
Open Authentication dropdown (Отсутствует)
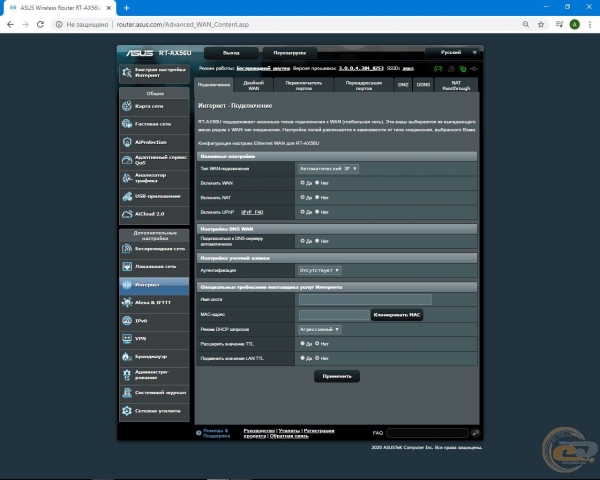point(320,270)
